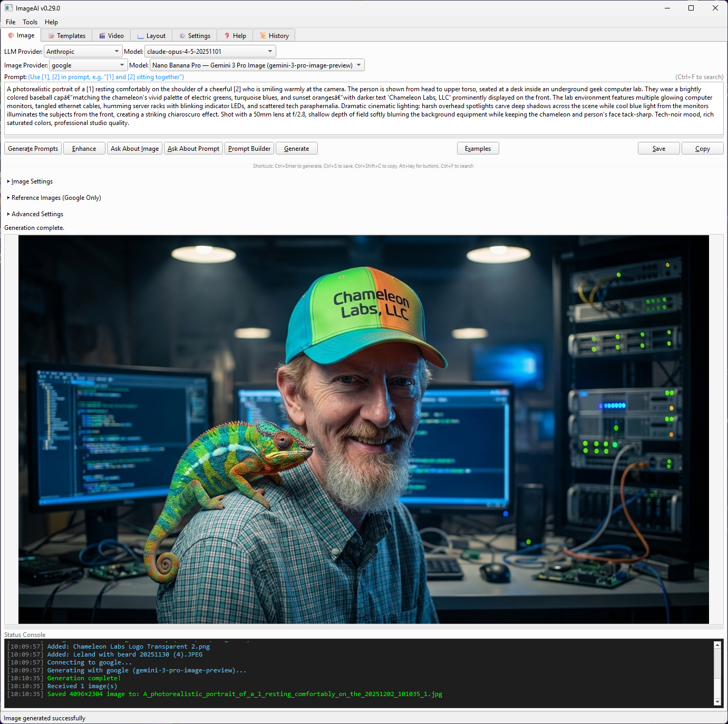The width and height of the screenshot is (728, 724).
Task: Click the Generate button
Action: coord(296,148)
